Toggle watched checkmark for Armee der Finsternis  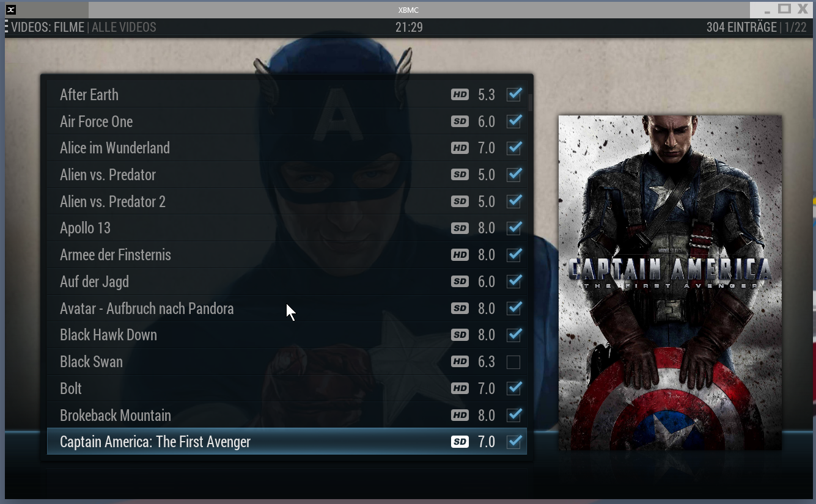pos(514,254)
